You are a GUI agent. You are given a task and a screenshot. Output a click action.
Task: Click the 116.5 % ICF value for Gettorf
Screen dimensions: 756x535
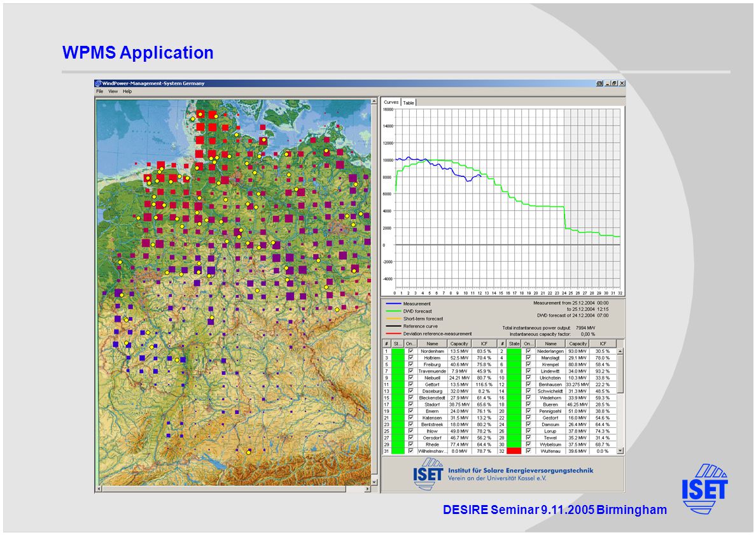click(484, 385)
